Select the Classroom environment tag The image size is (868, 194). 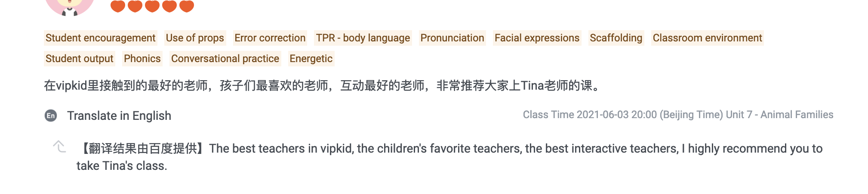pyautogui.click(x=707, y=38)
